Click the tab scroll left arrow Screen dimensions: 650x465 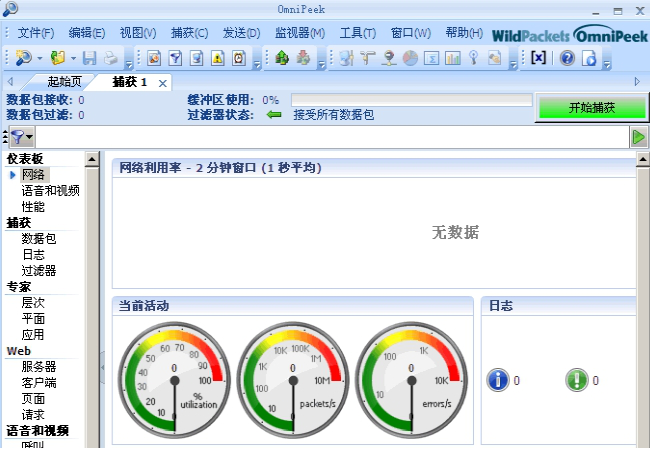point(10,82)
